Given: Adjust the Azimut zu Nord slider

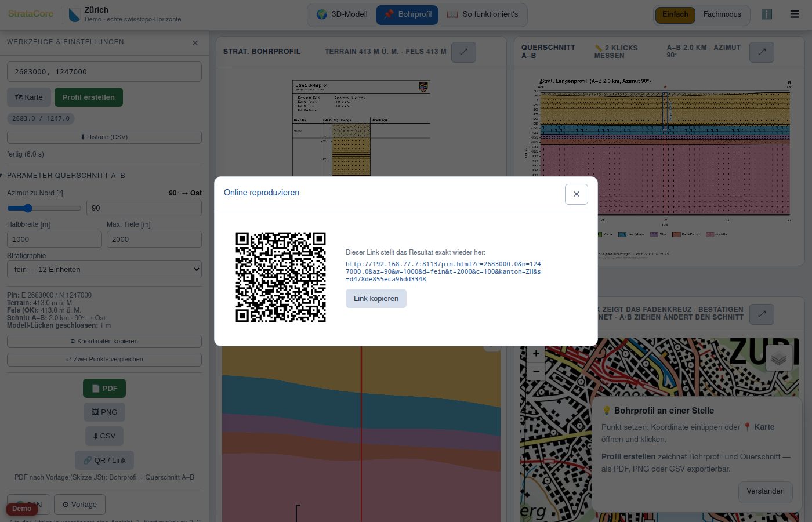Looking at the screenshot, I should pyautogui.click(x=44, y=208).
